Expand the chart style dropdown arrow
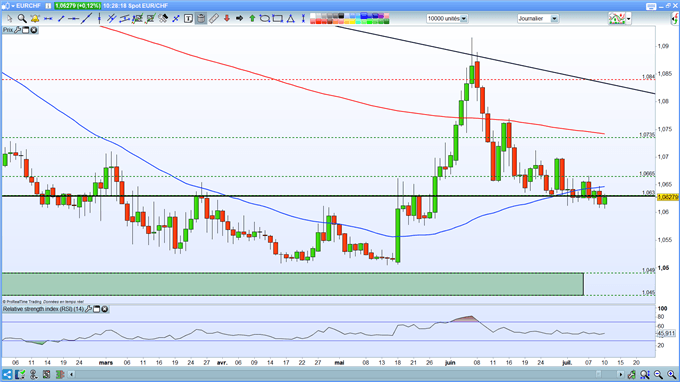The width and height of the screenshot is (680, 382). click(x=628, y=19)
